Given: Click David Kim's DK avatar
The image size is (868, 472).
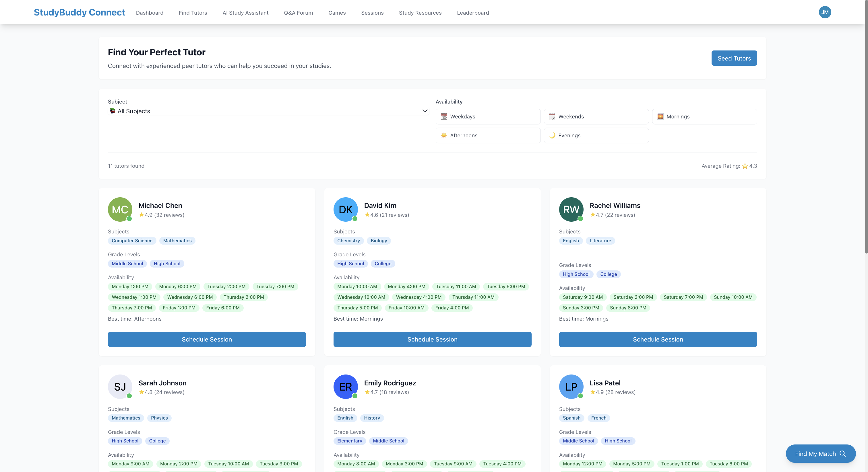Looking at the screenshot, I should click(345, 209).
